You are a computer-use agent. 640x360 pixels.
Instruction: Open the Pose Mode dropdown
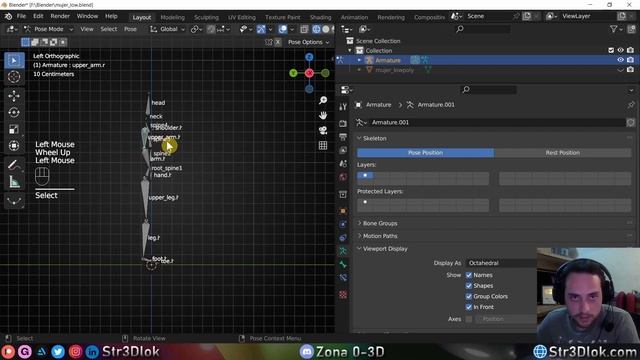pyautogui.click(x=49, y=29)
